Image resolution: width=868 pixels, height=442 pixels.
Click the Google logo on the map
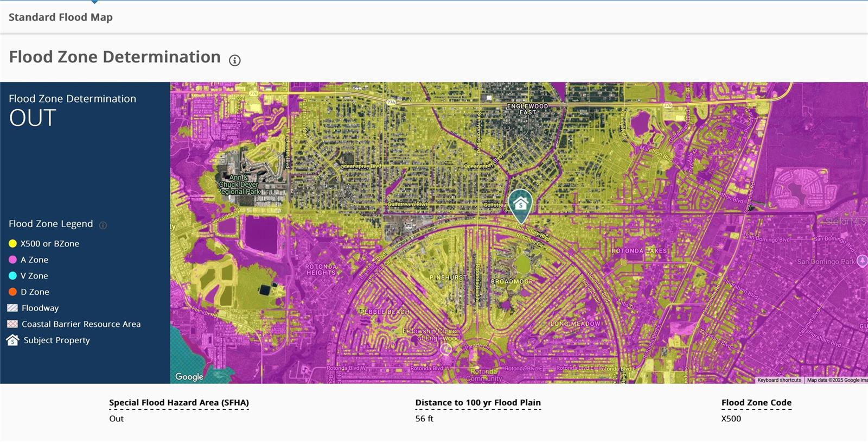pos(189,377)
